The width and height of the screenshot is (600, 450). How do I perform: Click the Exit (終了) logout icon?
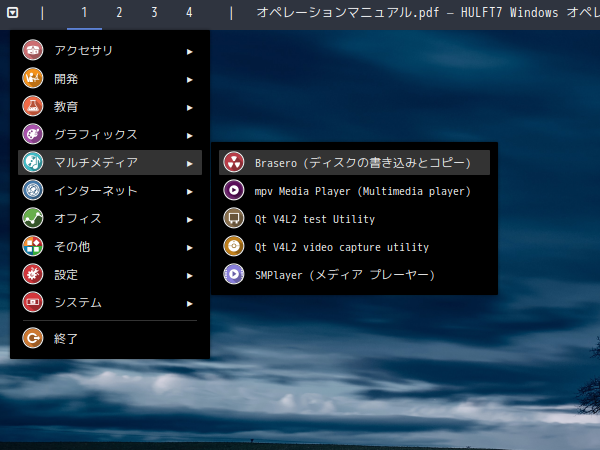(33, 338)
